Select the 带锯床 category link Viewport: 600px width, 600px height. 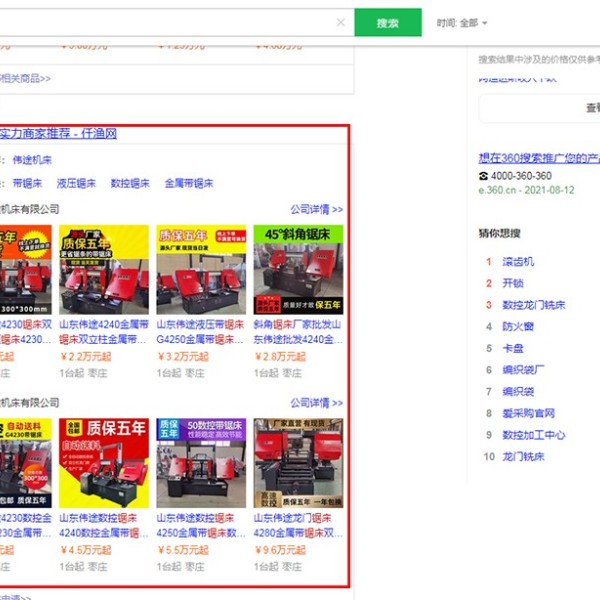click(x=27, y=183)
